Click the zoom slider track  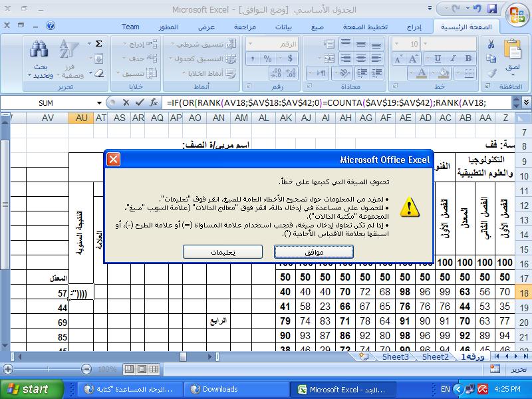[47, 369]
